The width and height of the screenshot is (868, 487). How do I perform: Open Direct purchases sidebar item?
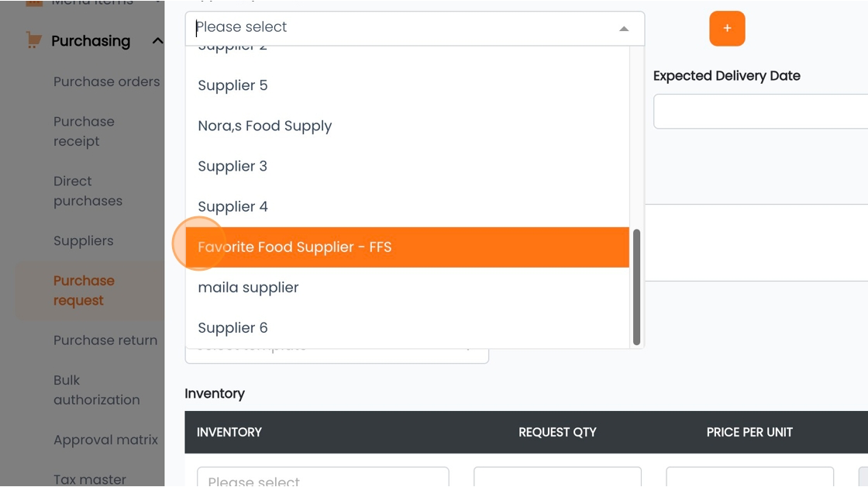(88, 191)
